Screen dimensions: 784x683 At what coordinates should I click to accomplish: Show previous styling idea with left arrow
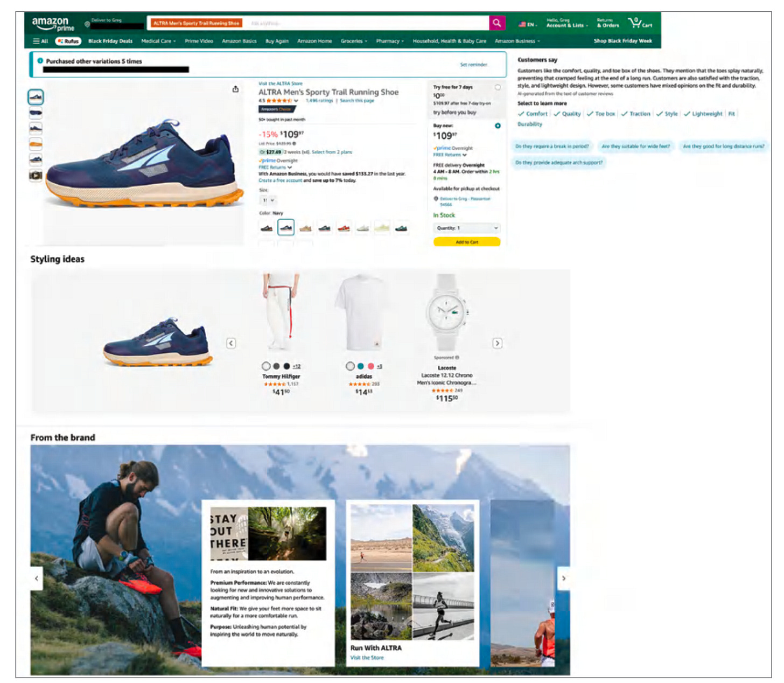click(x=231, y=343)
